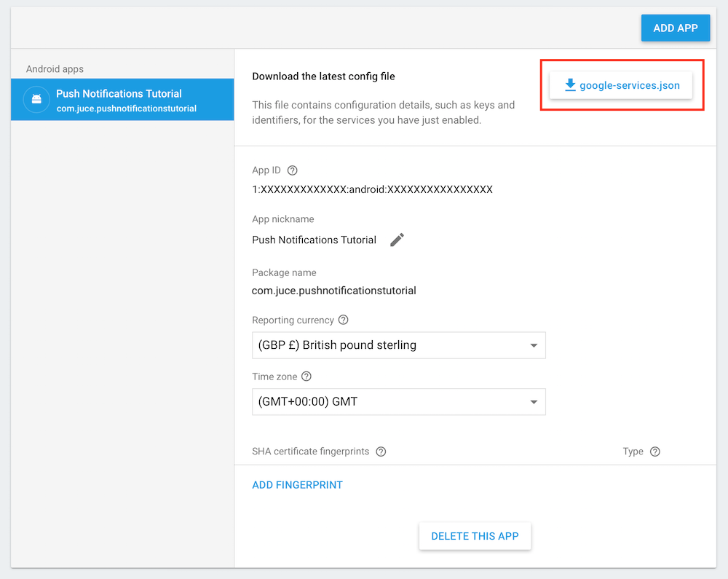Open the SHA certificate fingerprints help icon
Screen dimensions: 728x579
[x=381, y=451]
